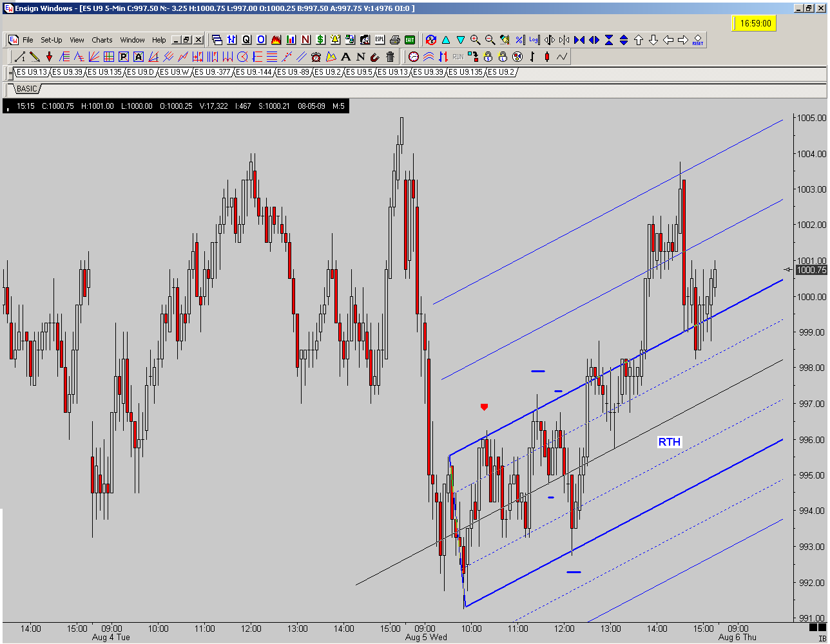The width and height of the screenshot is (830, 644).
Task: Click the zoom in magnifier
Action: pos(476,40)
